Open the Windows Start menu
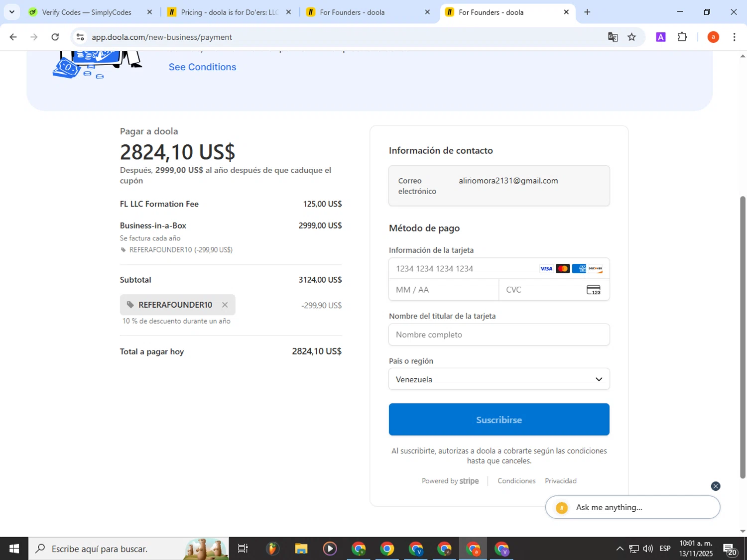The width and height of the screenshot is (747, 560). (x=14, y=549)
